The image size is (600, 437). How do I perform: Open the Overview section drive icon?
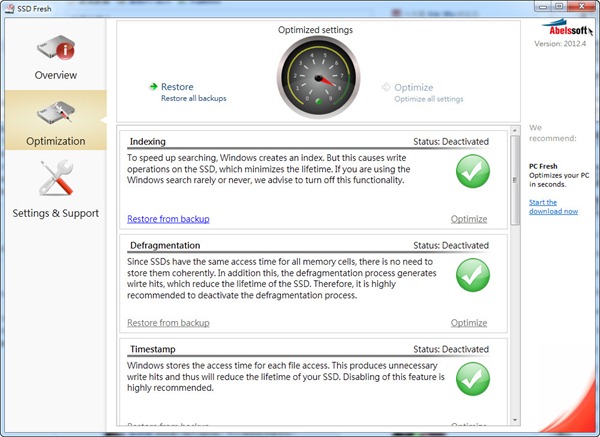click(56, 47)
